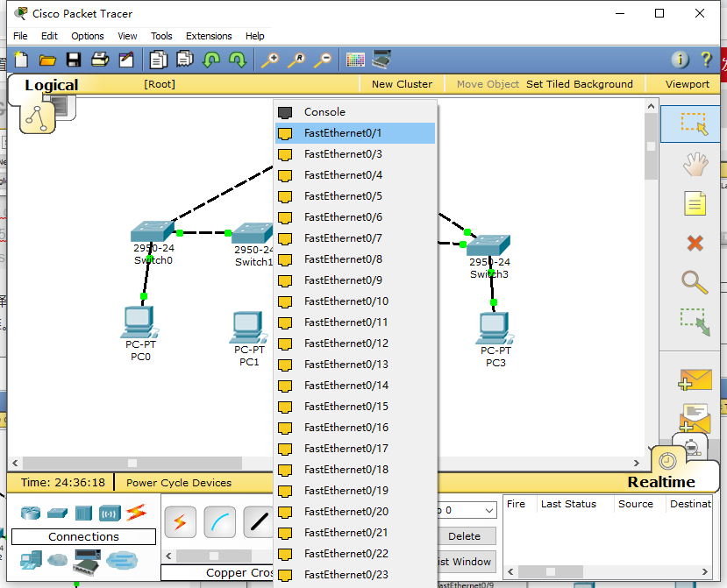Select Routers device category
Image resolution: width=727 pixels, height=588 pixels.
(31, 513)
